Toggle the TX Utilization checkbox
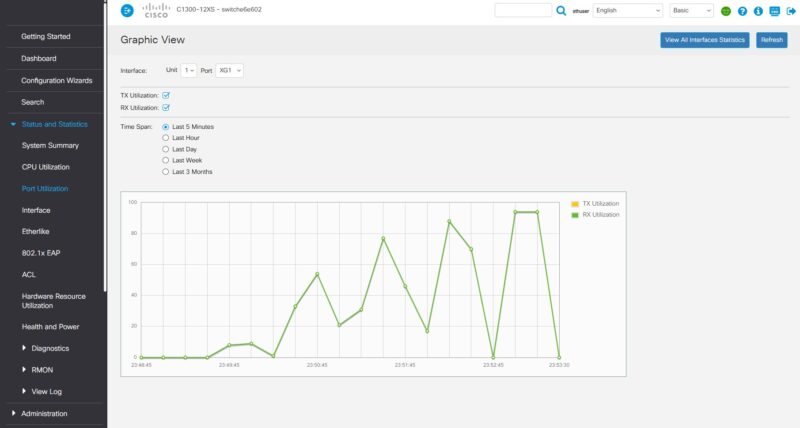The height and width of the screenshot is (428, 800). click(x=166, y=95)
